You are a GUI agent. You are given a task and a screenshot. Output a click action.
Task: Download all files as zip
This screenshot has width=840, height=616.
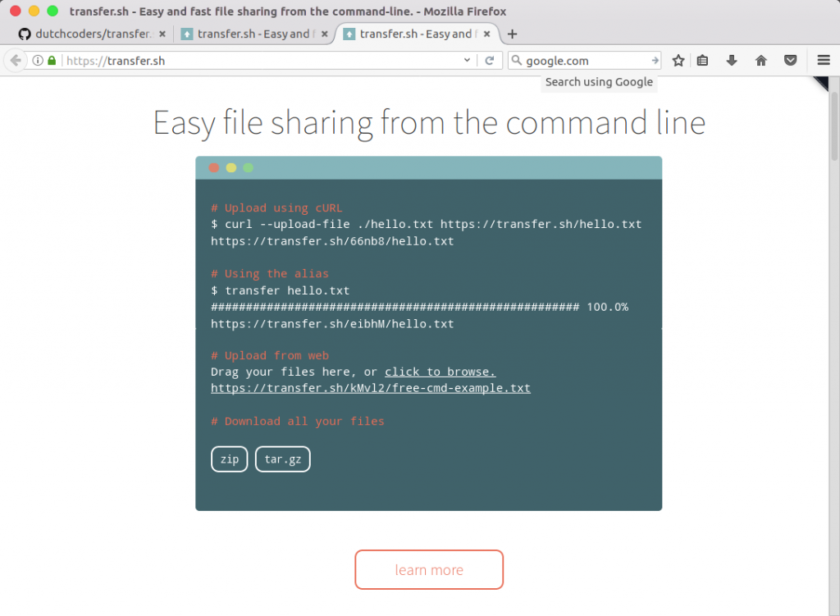tap(229, 459)
